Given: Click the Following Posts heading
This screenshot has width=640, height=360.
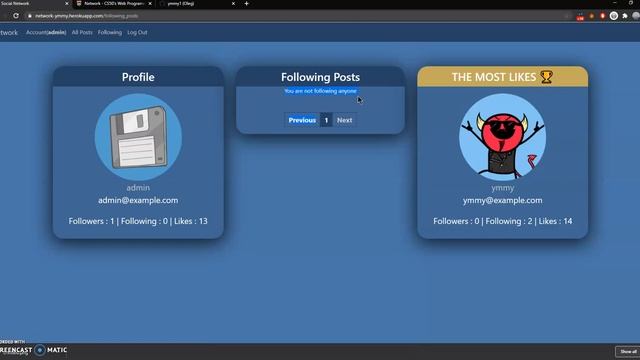Looking at the screenshot, I should pyautogui.click(x=320, y=77).
